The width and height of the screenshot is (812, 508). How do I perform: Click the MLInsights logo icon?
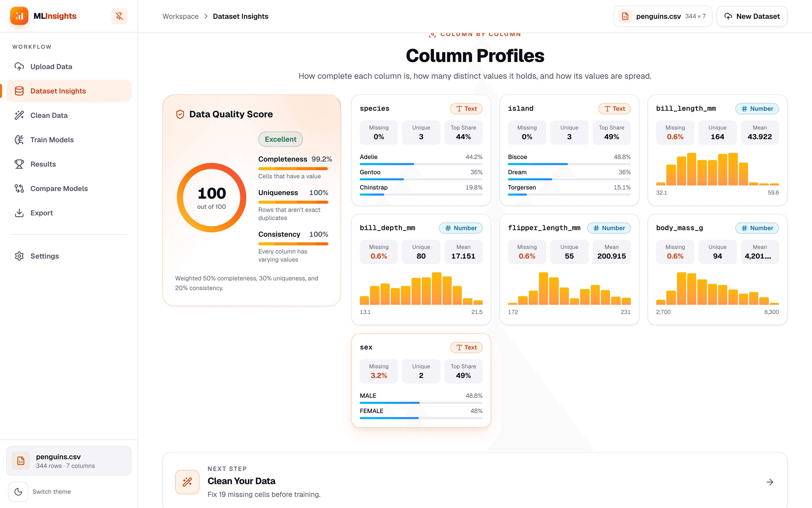[x=19, y=16]
